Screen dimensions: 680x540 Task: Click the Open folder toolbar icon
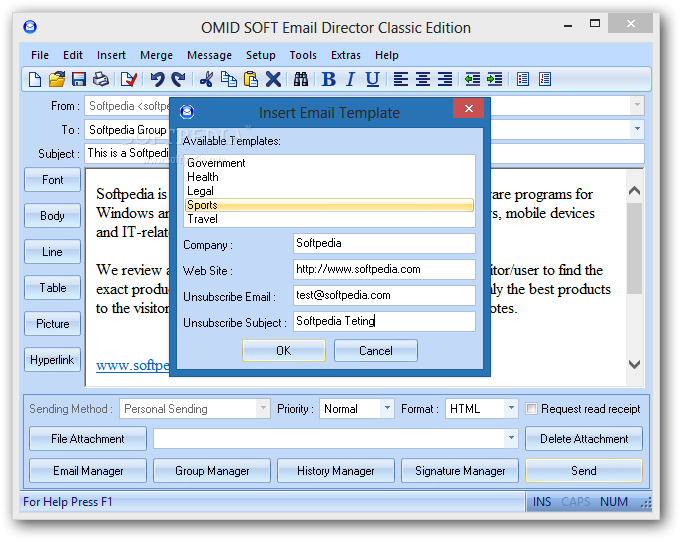click(x=57, y=79)
